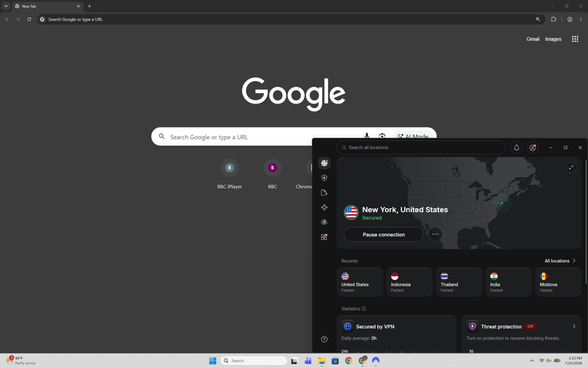Click the green server dot on map
Viewport: 588px width, 368px height.
(x=502, y=203)
